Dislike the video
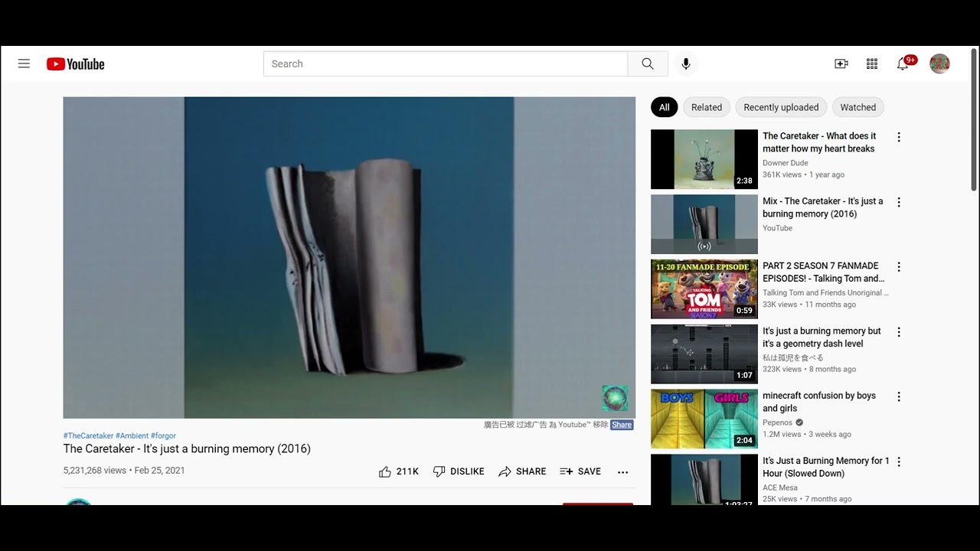 click(459, 471)
